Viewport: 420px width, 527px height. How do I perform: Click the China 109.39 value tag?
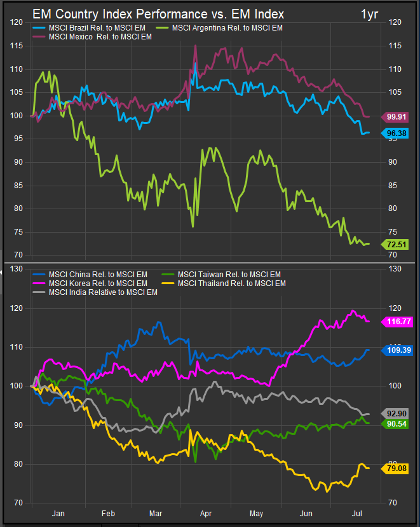(x=398, y=350)
